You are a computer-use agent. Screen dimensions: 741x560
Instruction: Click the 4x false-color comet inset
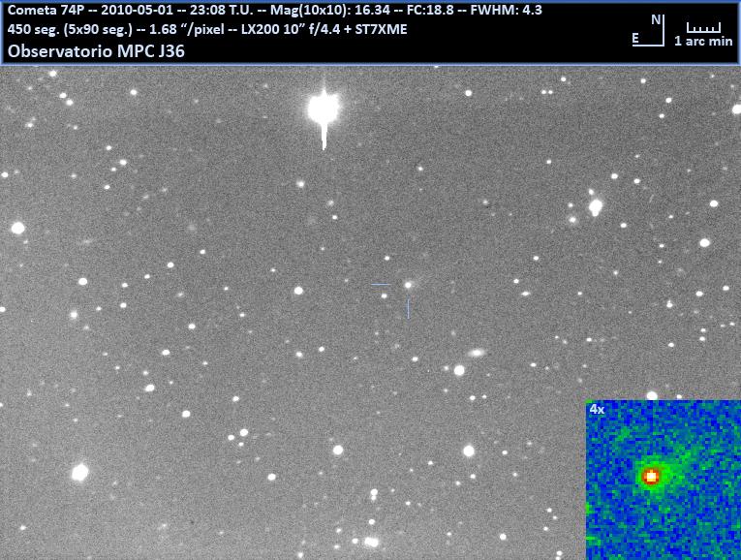click(x=664, y=480)
